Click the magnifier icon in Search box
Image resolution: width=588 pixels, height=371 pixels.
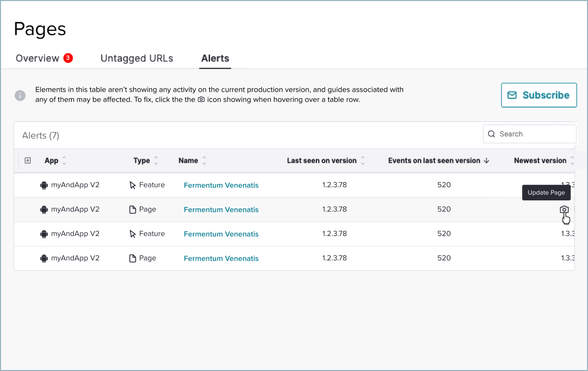click(x=491, y=134)
